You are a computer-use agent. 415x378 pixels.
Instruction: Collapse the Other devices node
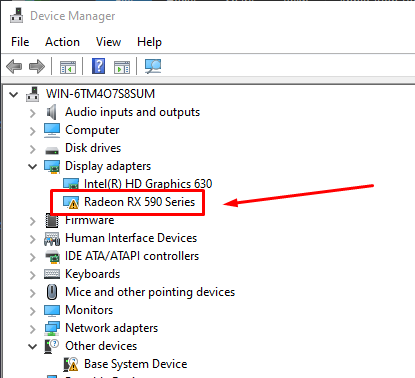pos(33,346)
